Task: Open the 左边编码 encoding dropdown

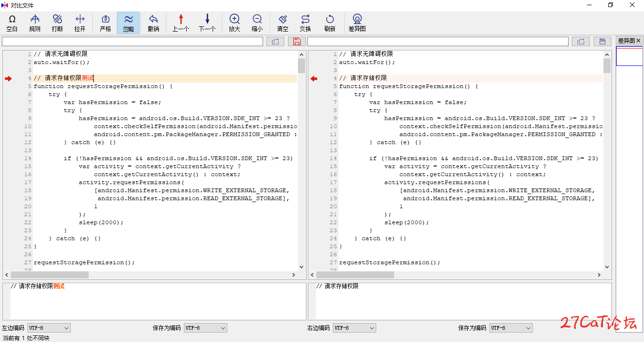Action: click(x=49, y=328)
